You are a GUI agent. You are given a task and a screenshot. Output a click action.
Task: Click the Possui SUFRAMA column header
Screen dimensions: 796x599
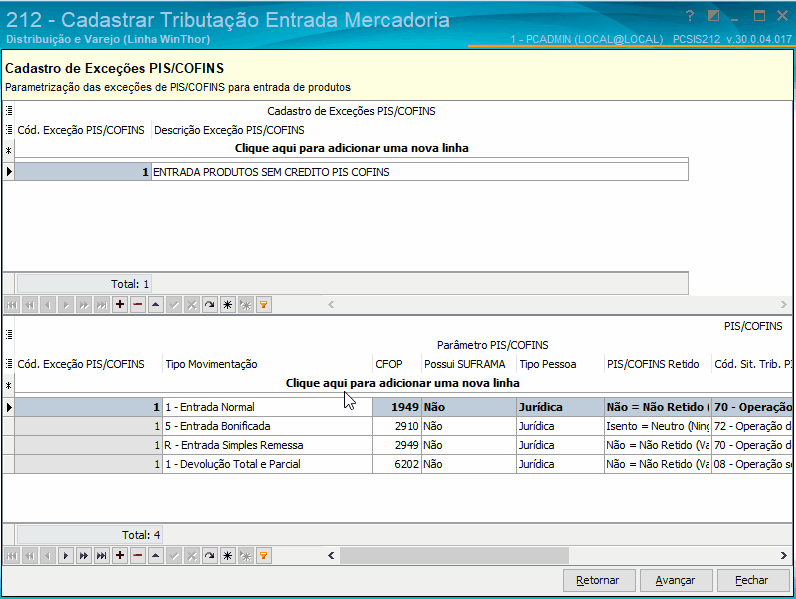click(469, 364)
